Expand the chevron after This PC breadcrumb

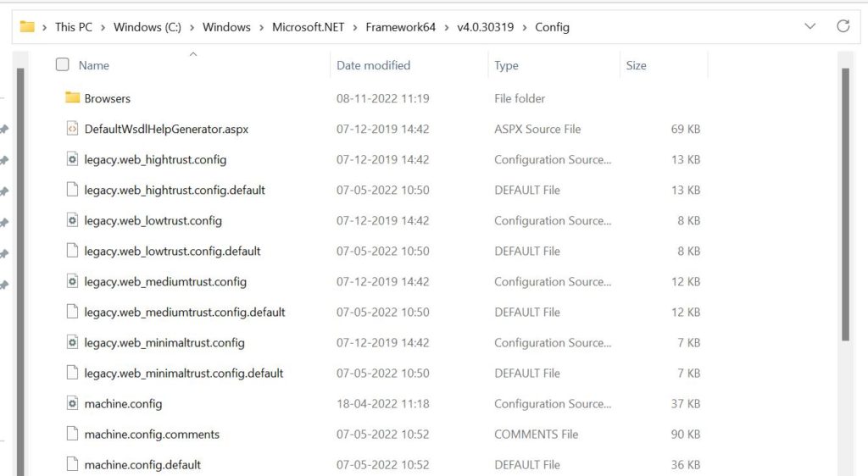pyautogui.click(x=103, y=27)
